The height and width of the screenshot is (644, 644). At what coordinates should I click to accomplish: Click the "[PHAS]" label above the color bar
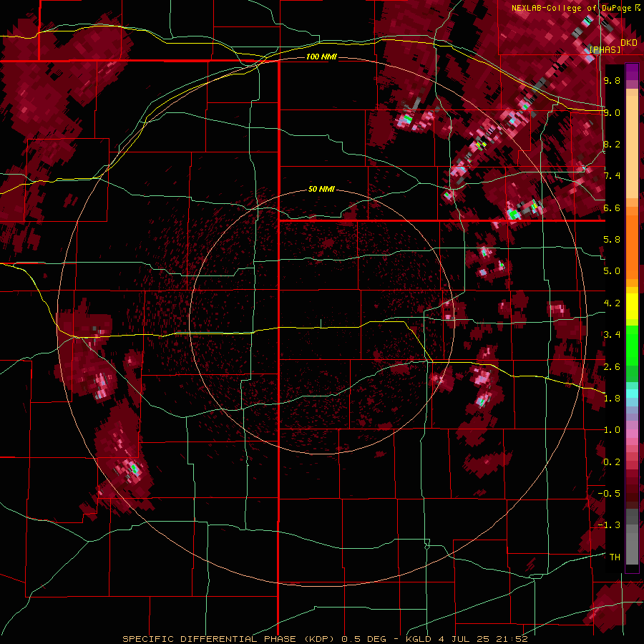tap(605, 50)
